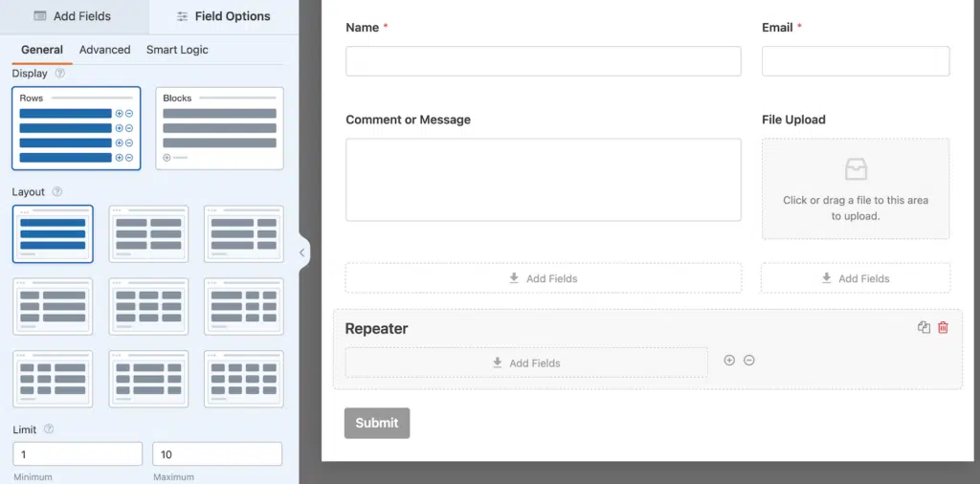Delete the Repeater field with the trash icon
The height and width of the screenshot is (484, 980).
click(943, 327)
